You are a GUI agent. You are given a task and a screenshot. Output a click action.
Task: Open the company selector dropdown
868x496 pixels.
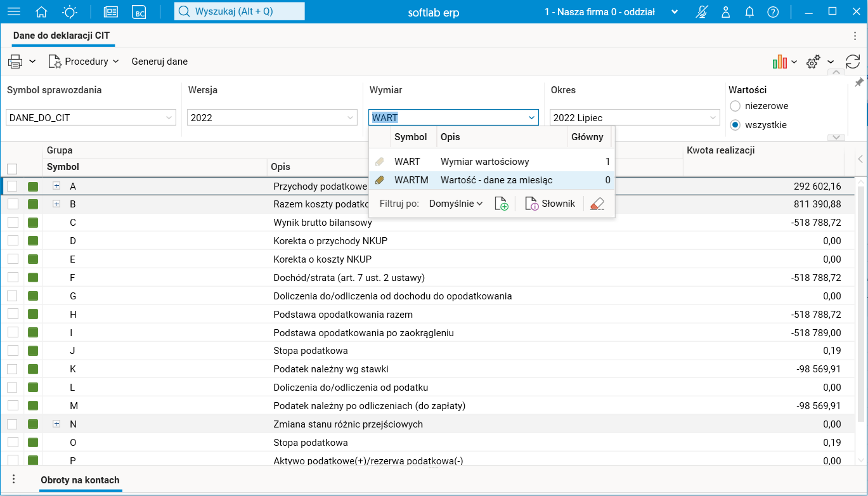(675, 12)
